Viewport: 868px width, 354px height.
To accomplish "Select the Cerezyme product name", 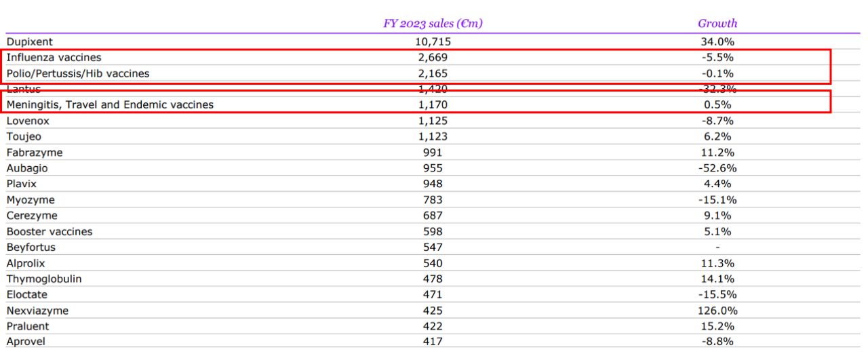I will (32, 216).
